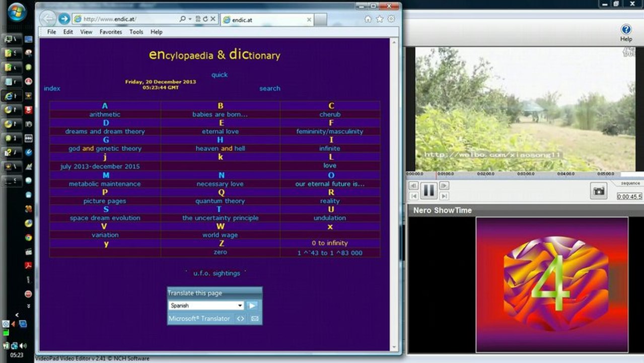This screenshot has width=644, height=363.
Task: Click the taskbar clock showing 05:23
Action: (17, 355)
